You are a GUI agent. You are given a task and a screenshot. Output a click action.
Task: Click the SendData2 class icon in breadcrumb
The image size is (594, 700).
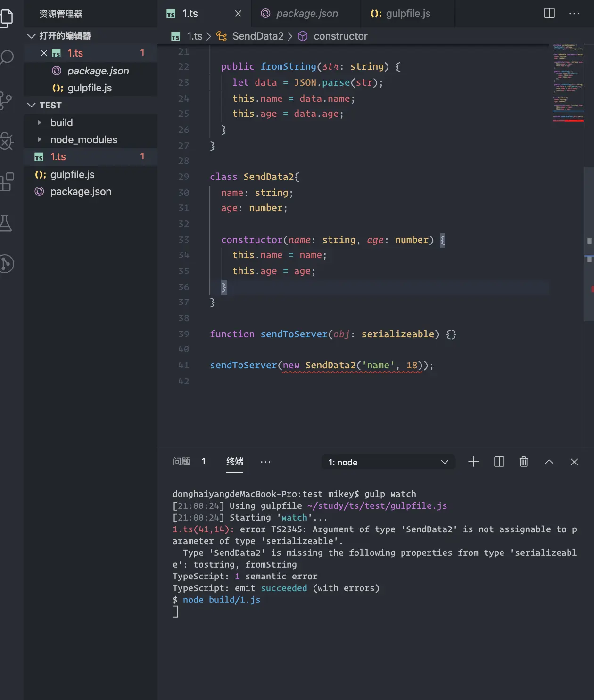(222, 36)
